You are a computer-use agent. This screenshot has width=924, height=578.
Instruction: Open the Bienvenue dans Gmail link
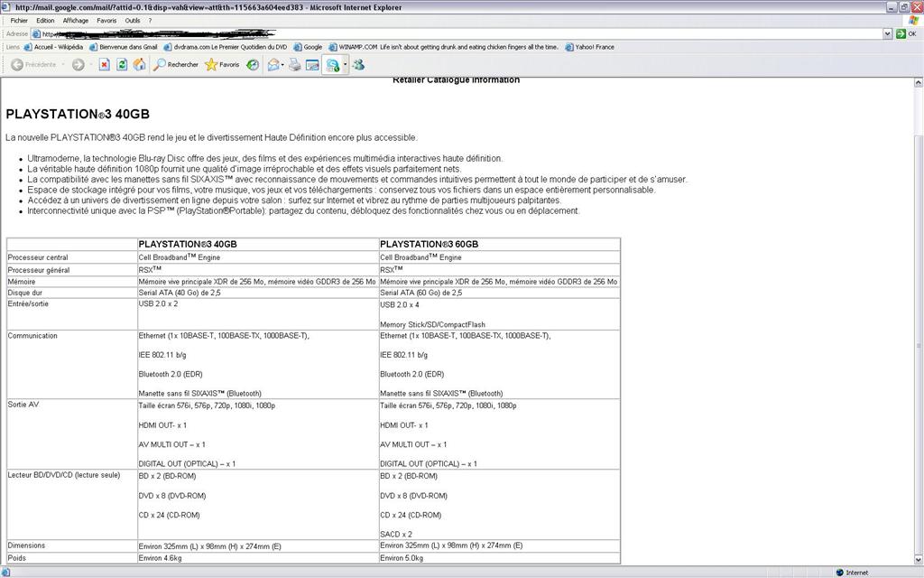pyautogui.click(x=124, y=47)
